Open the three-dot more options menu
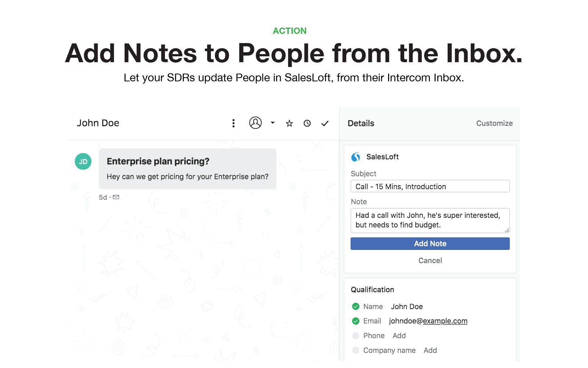Screen dimensions: 588x368 point(233,123)
